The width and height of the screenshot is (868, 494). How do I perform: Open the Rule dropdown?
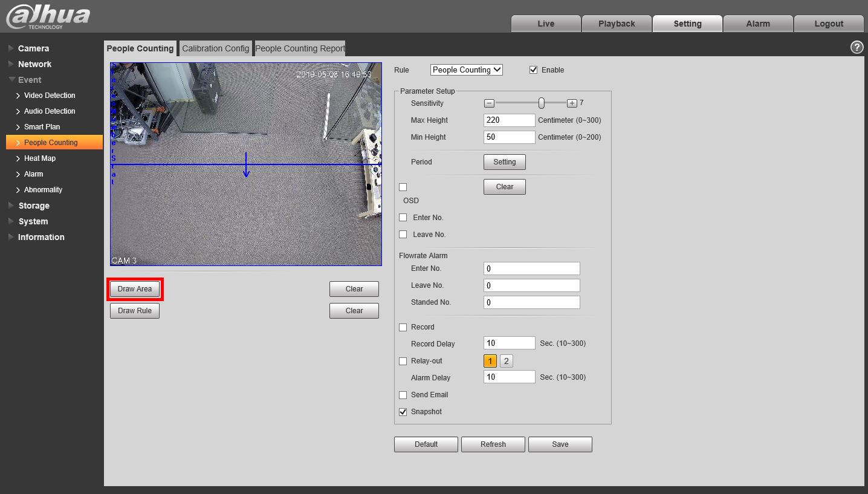coord(466,70)
